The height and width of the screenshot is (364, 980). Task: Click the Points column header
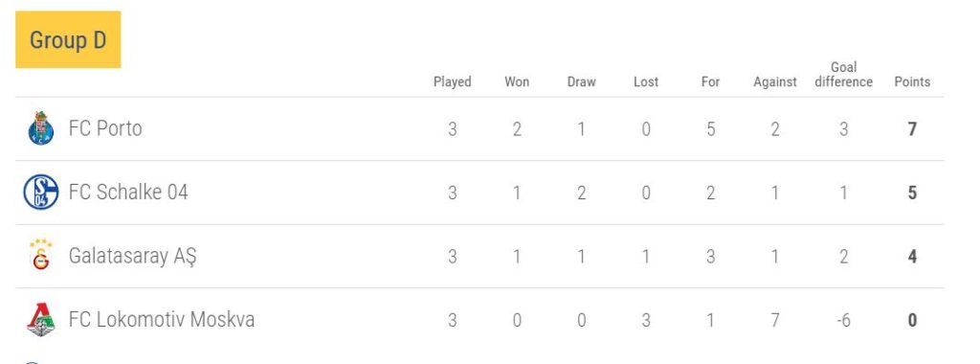(x=912, y=82)
